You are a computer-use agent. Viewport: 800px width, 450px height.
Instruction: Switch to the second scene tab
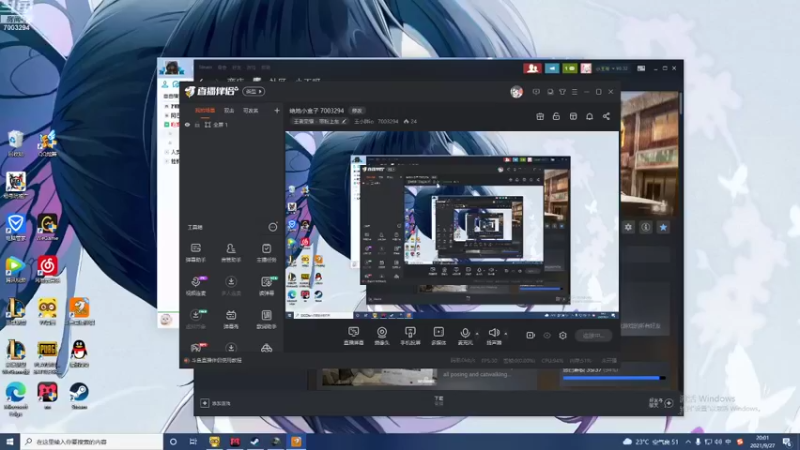pos(229,110)
